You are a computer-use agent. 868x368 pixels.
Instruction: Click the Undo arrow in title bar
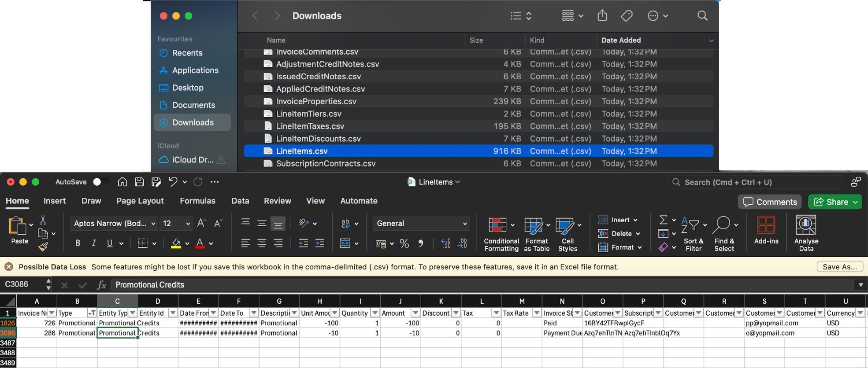(173, 182)
